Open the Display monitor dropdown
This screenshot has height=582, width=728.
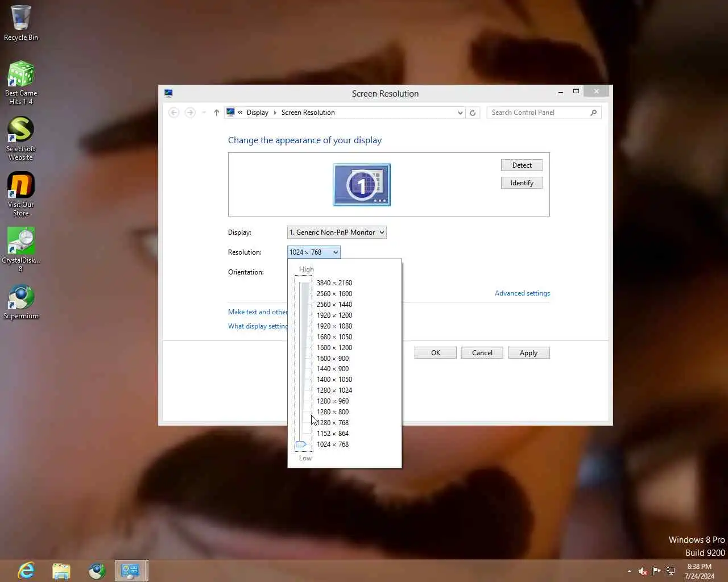[x=337, y=232]
